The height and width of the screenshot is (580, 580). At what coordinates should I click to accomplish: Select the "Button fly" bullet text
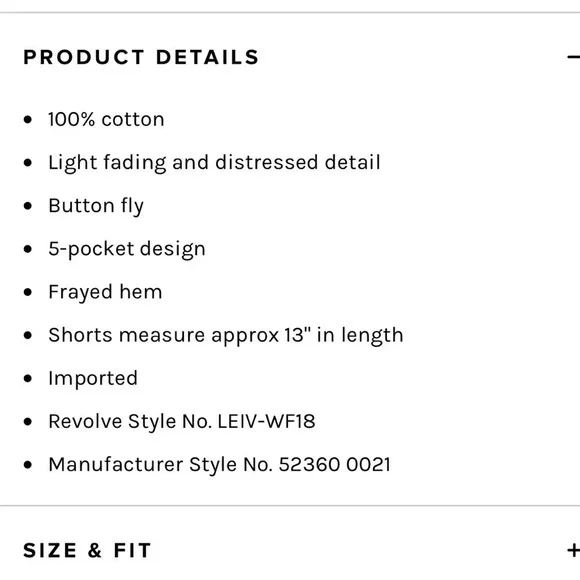(96, 206)
